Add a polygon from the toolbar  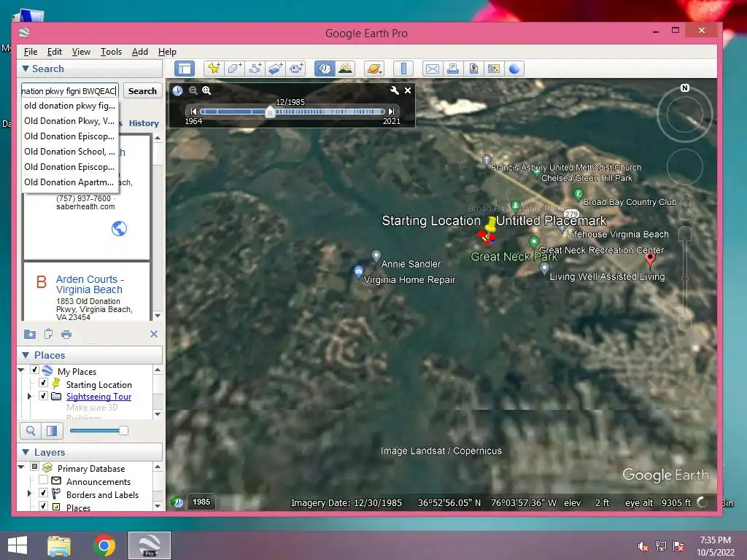pos(234,69)
